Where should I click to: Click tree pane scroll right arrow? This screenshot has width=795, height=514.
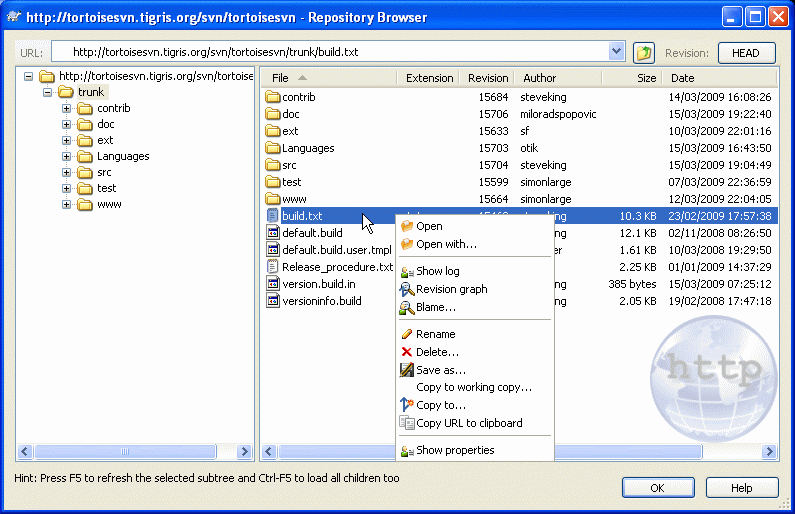tap(244, 451)
